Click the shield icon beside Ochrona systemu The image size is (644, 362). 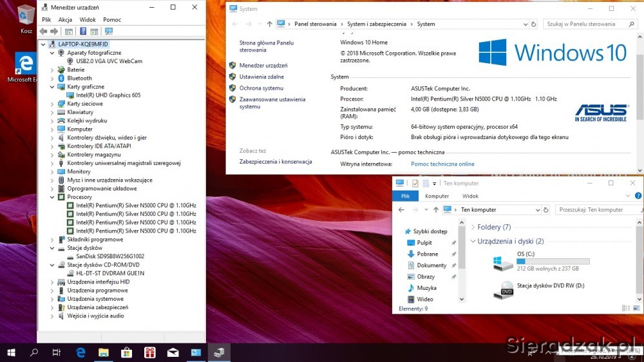pos(232,88)
